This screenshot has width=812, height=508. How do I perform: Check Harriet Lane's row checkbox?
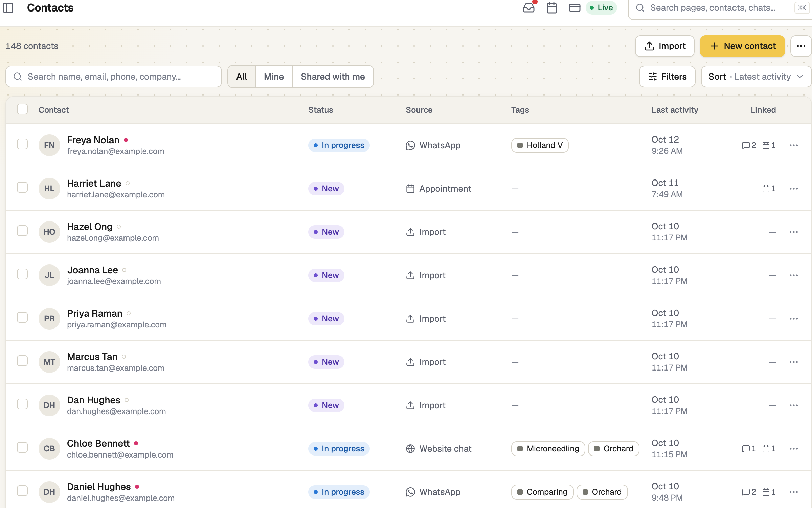tap(22, 187)
